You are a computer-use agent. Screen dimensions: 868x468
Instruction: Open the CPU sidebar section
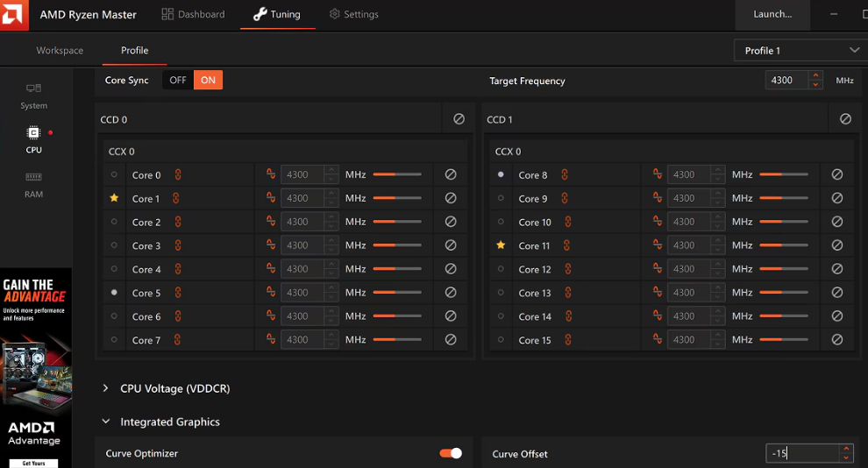[33, 140]
